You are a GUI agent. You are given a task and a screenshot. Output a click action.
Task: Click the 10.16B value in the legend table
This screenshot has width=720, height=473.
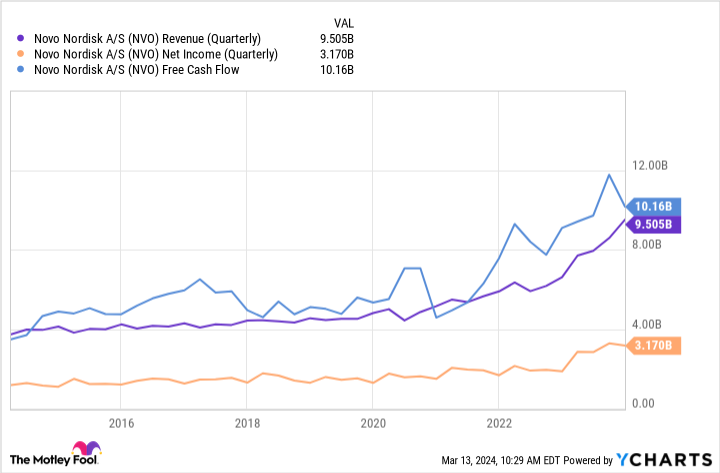[x=337, y=70]
